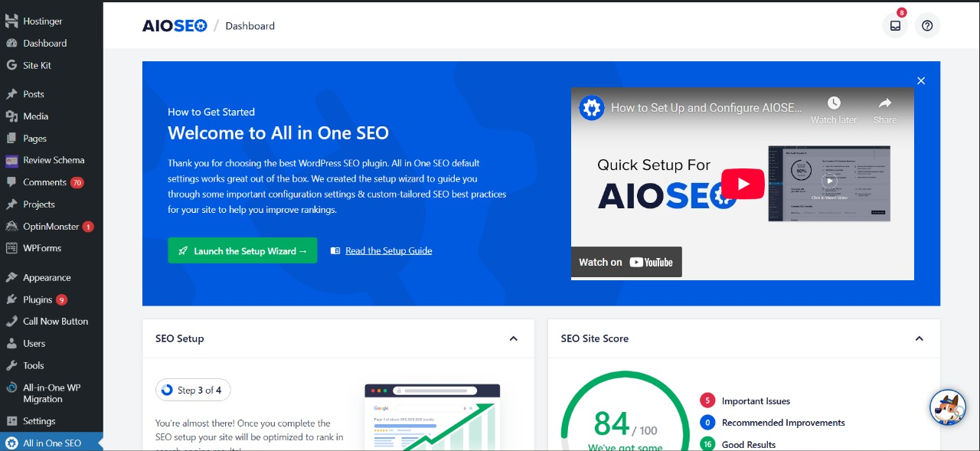Click the OptinMonster monster icon
980x451 pixels.
pos(11,227)
